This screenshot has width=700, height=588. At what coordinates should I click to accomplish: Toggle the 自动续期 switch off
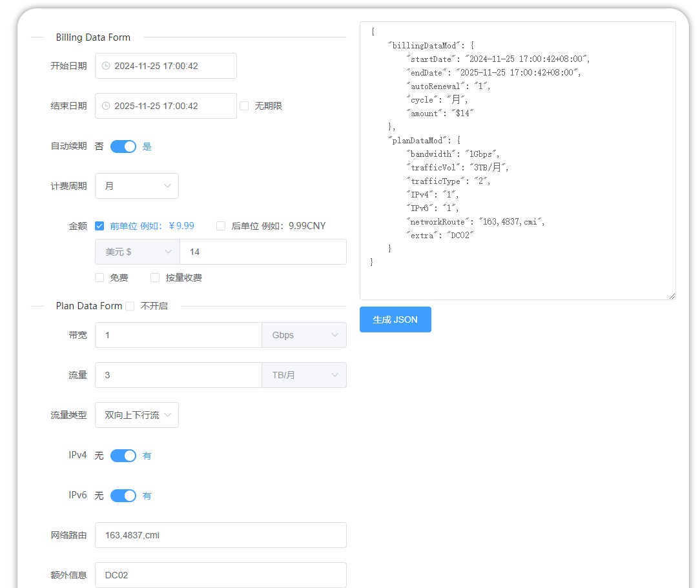pyautogui.click(x=123, y=146)
